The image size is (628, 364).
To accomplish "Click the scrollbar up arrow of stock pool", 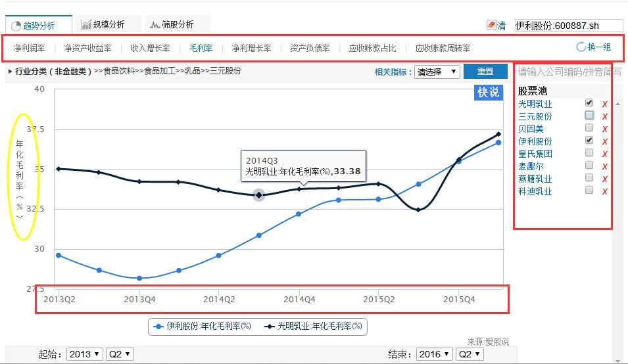I will [x=617, y=104].
